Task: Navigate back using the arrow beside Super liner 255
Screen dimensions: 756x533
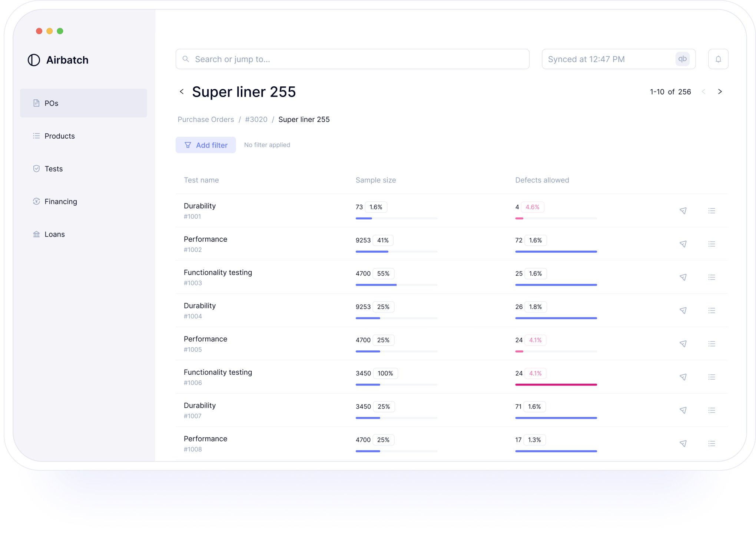Action: tap(182, 92)
